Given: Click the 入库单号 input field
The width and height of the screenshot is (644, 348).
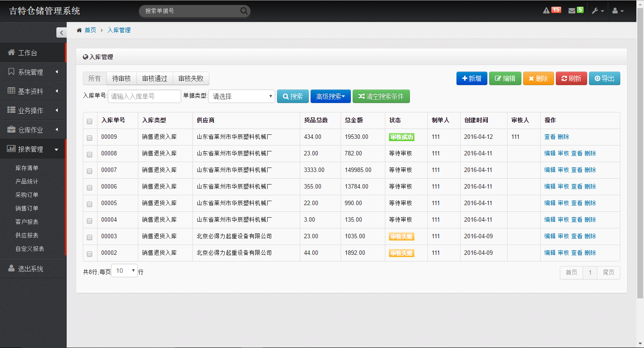Looking at the screenshot, I should tap(144, 96).
